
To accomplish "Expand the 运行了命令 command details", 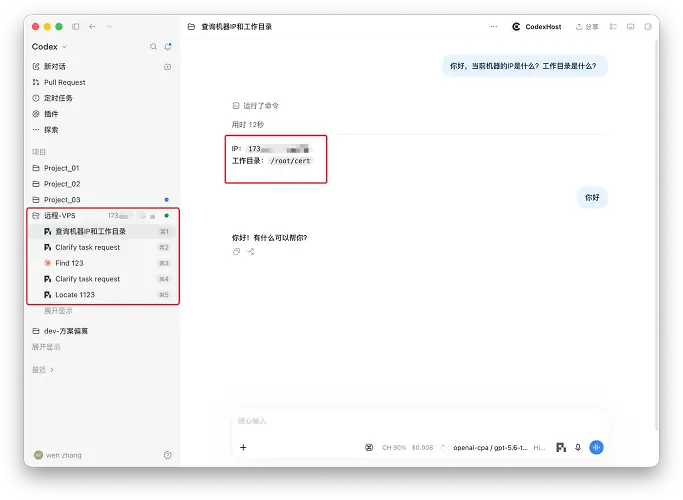I will [255, 105].
